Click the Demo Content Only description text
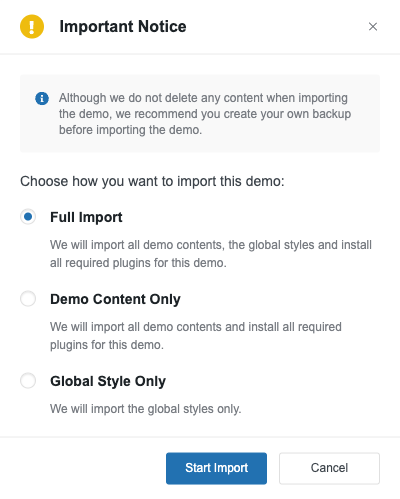The image size is (400, 499). click(196, 336)
